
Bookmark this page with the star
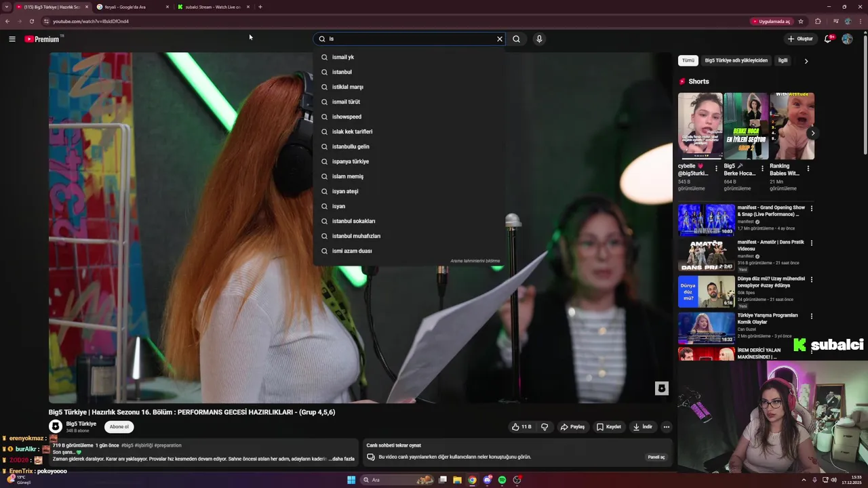click(801, 21)
